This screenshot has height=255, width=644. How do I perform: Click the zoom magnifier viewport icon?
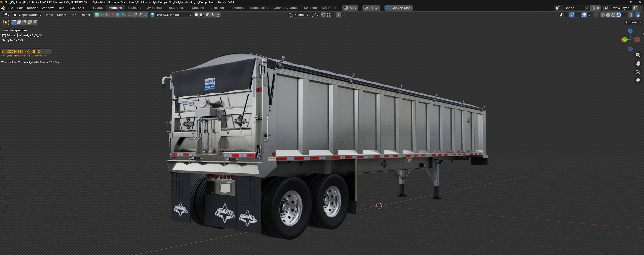click(x=638, y=55)
